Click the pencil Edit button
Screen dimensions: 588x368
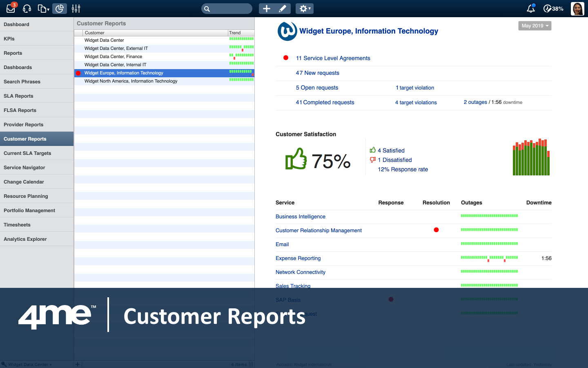(283, 9)
